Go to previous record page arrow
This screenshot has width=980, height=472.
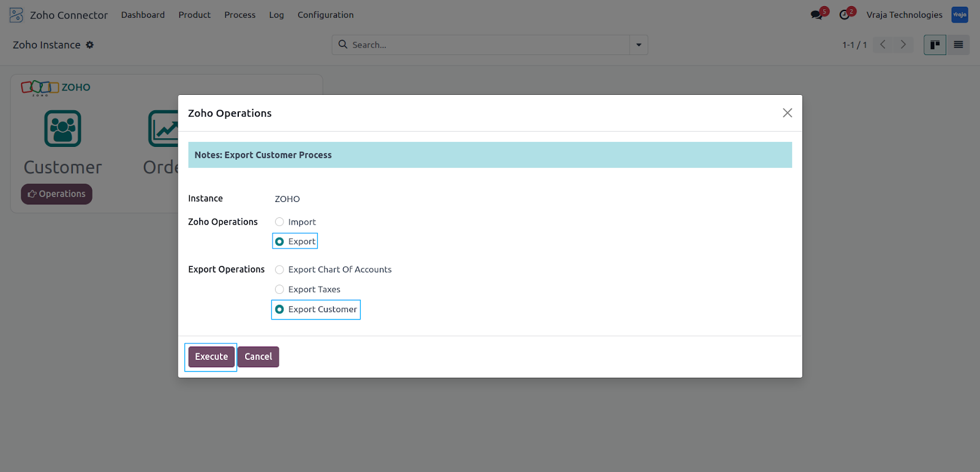pos(883,45)
